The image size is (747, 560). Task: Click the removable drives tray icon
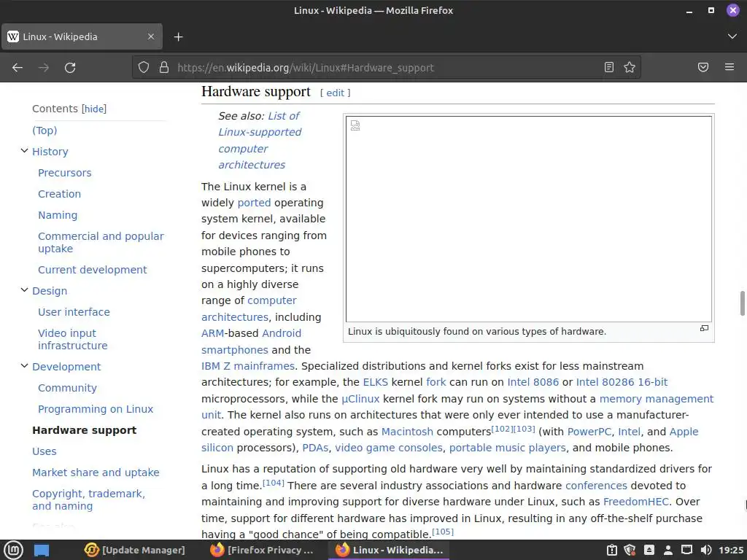point(649,550)
